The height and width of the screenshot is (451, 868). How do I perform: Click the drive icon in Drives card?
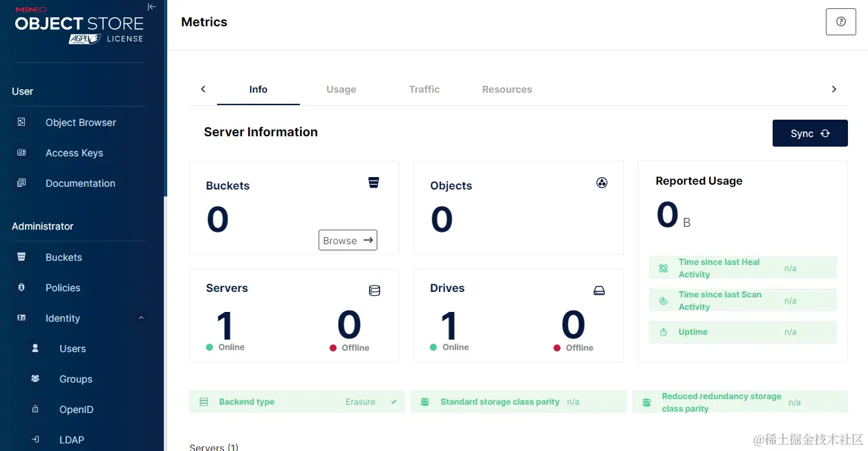pos(599,291)
